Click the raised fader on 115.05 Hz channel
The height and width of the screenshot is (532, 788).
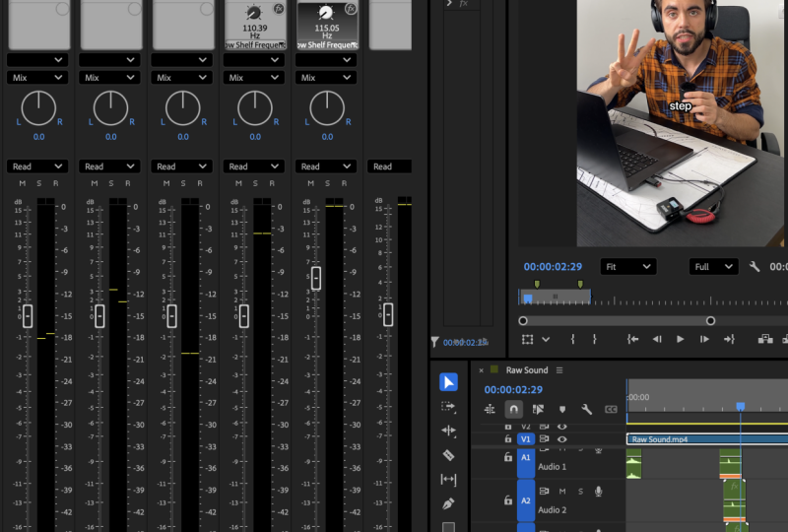315,278
